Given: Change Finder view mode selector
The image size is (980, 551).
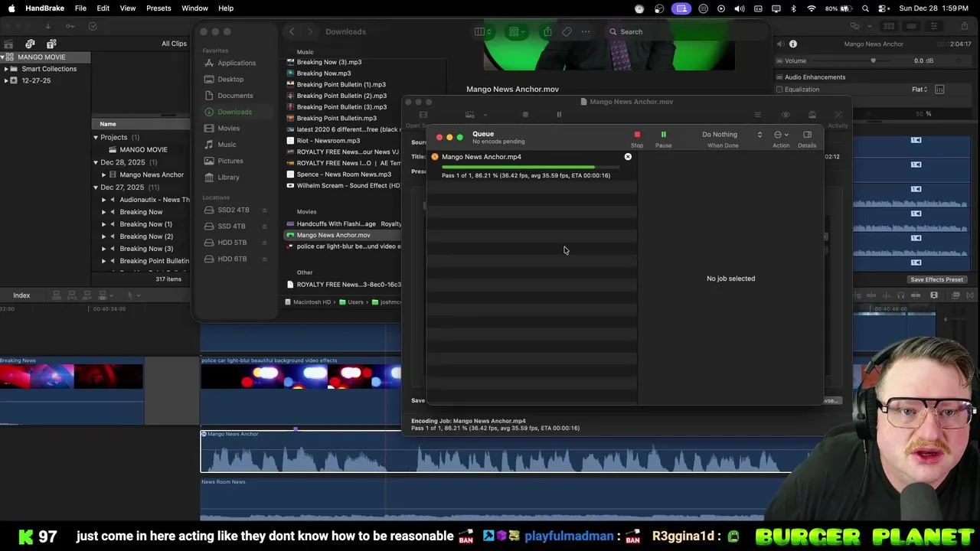Looking at the screenshot, I should (x=482, y=31).
